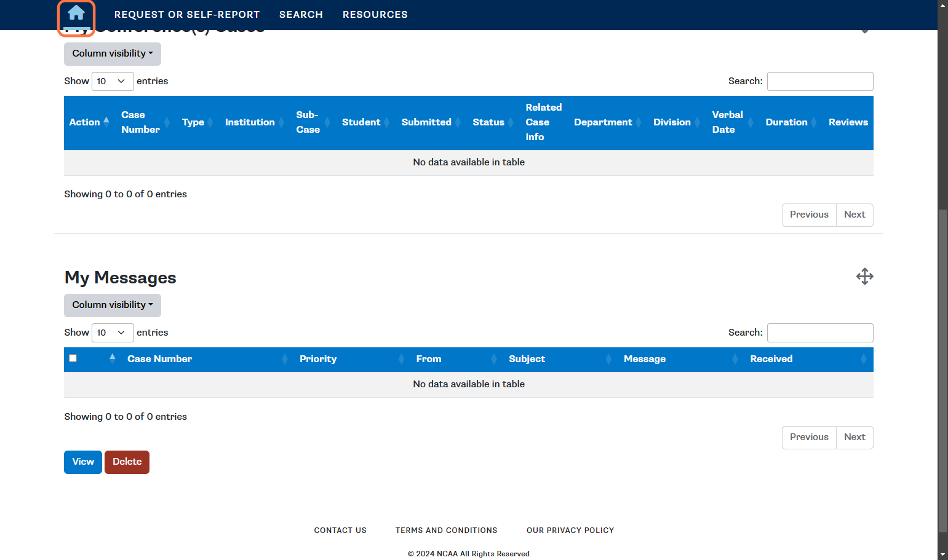Sort cases table by Related Case Info
This screenshot has width=948, height=560.
pyautogui.click(x=544, y=122)
